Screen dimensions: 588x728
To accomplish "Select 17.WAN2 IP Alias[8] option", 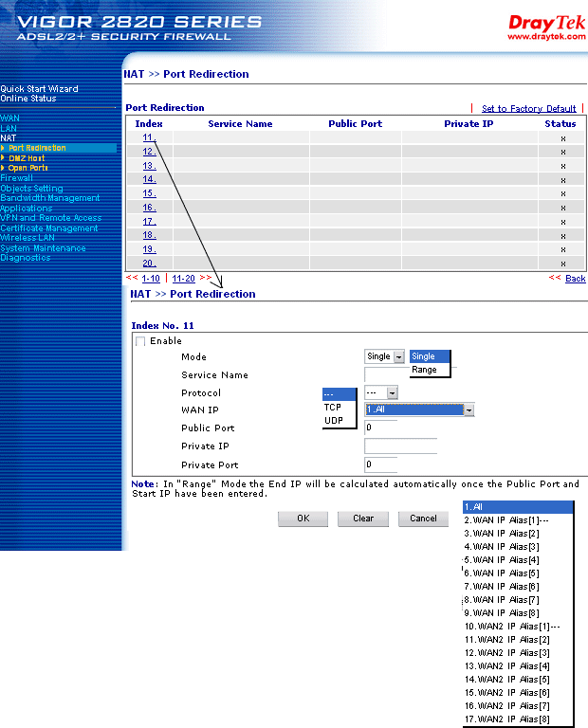I will tap(518, 719).
